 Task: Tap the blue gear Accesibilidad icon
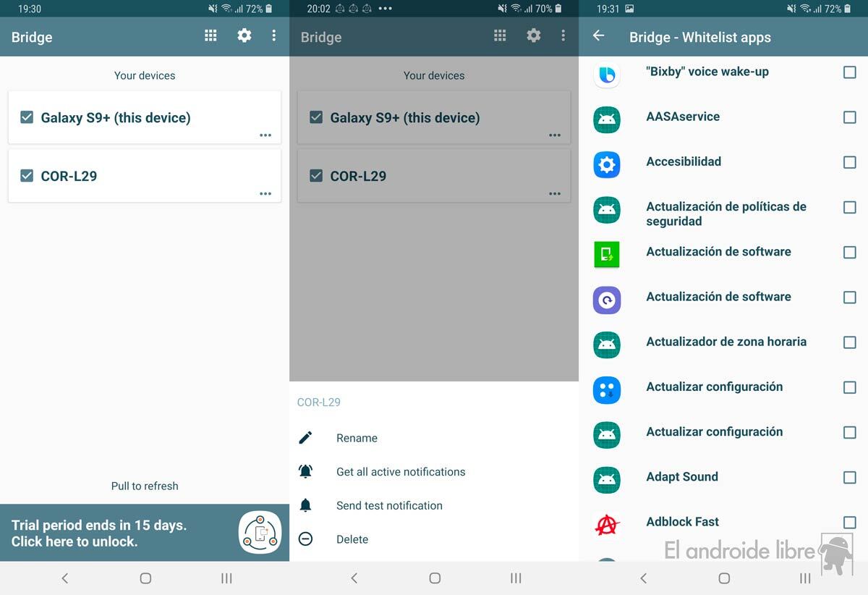[x=607, y=164]
